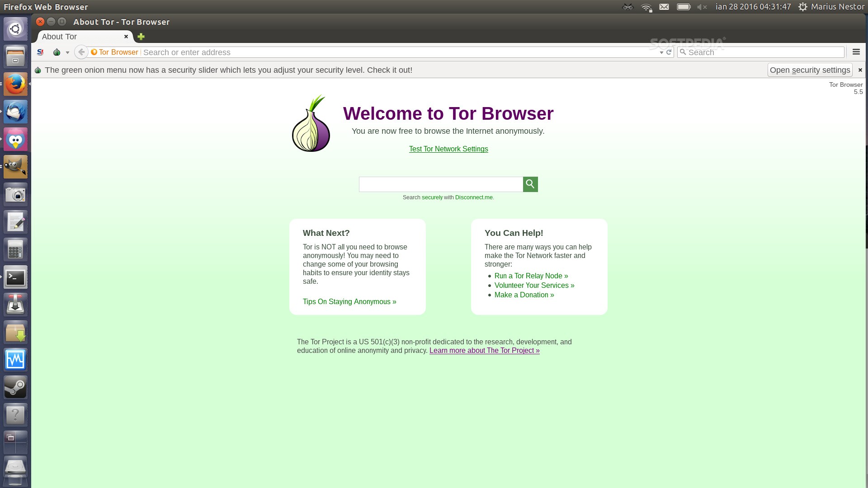Click Test Tor Network Settings link
The width and height of the screenshot is (868, 488).
[x=448, y=148]
